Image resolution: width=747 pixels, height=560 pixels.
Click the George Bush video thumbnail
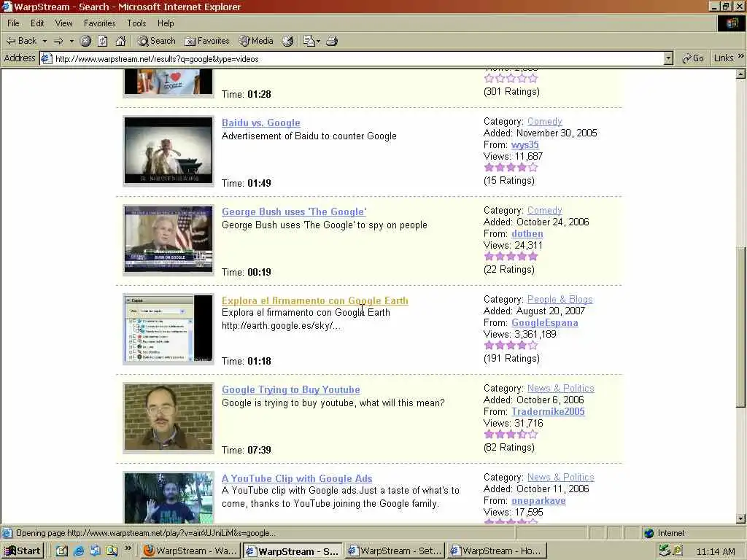[x=169, y=240]
